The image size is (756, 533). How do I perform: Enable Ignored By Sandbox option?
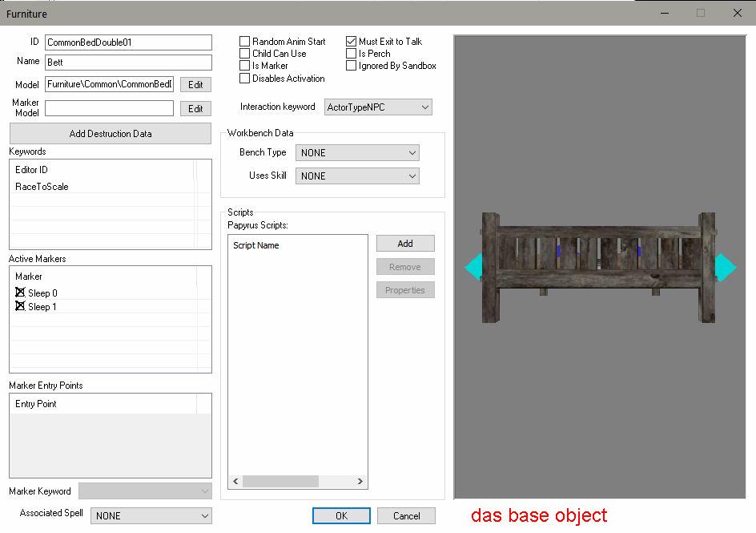[352, 66]
